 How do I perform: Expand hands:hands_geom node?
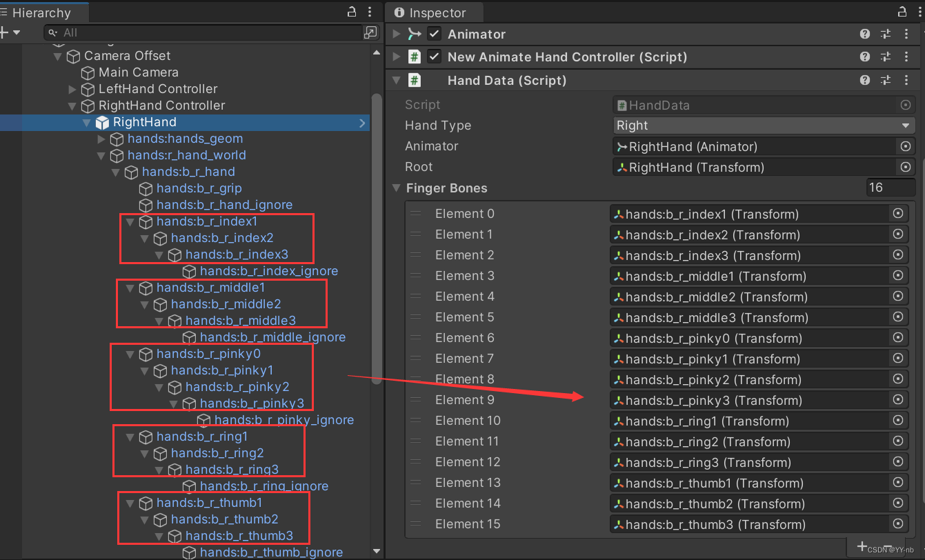[x=101, y=139]
